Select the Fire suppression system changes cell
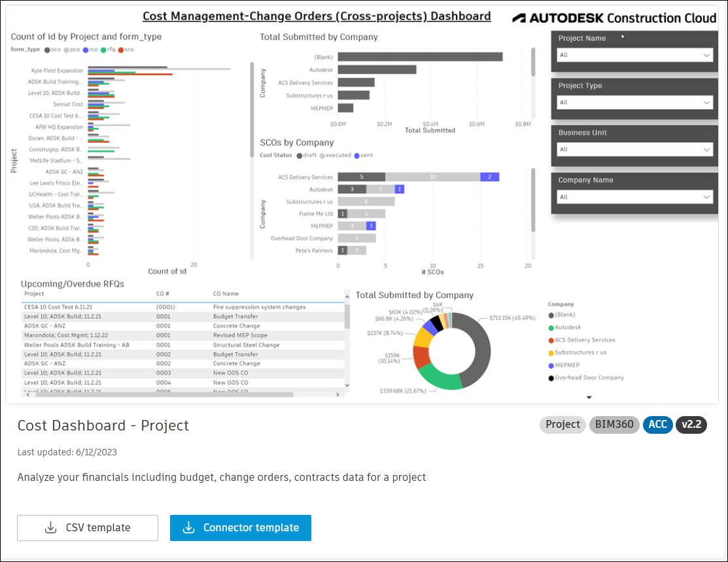728x562 pixels. tap(259, 307)
